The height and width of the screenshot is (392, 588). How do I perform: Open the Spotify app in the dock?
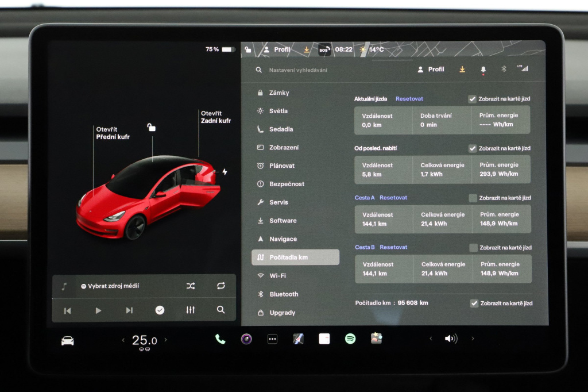click(x=349, y=339)
